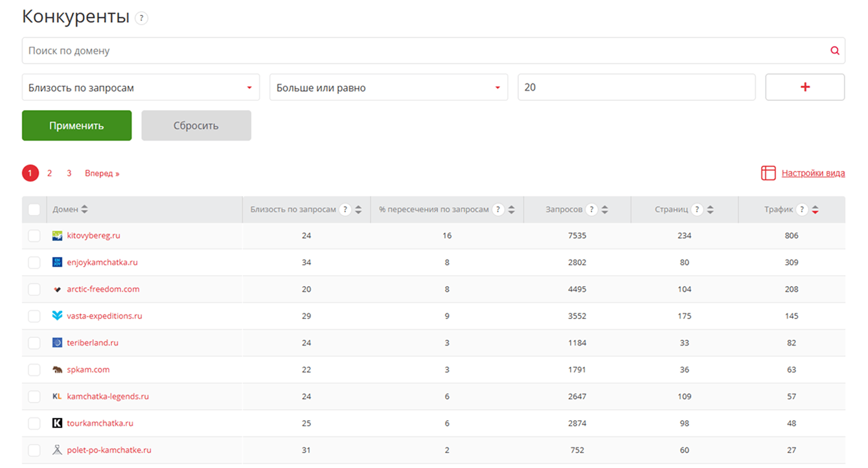Screen dimensions: 868x468
Task: Click help icon next to Страниц column
Action: [x=697, y=210]
